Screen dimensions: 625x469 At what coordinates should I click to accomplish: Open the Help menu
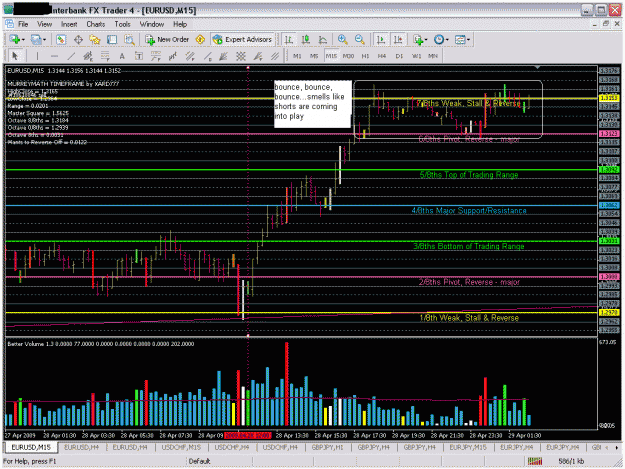[180, 24]
